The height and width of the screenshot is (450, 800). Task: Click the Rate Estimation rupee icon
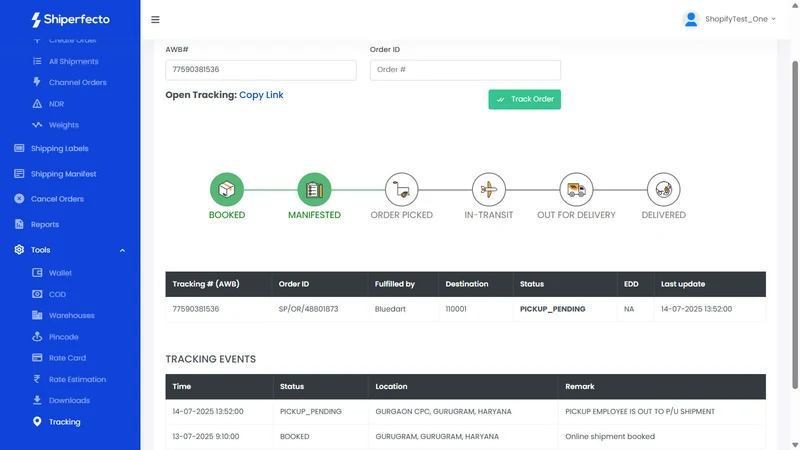(x=37, y=379)
